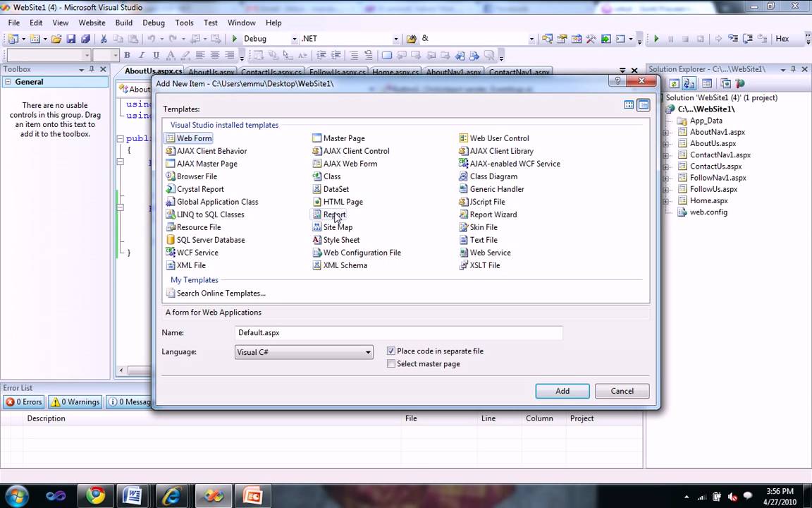Select the Site Map template

[x=333, y=227]
